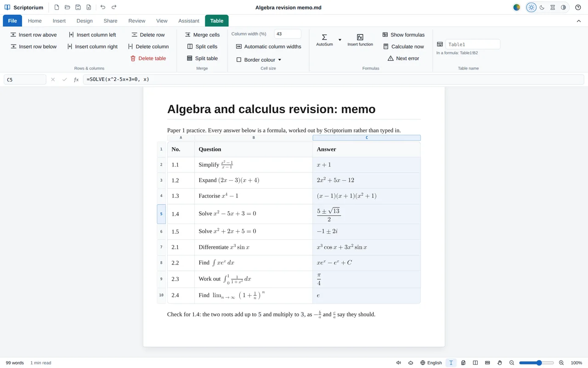Screen dimensions: 588x368
Task: Open the multicolour account avatar
Action: coord(517,7)
